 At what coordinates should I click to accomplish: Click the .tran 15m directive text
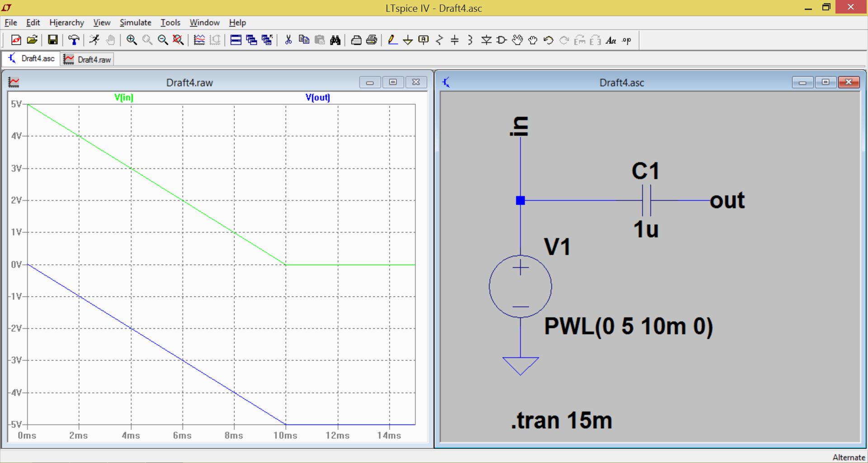pyautogui.click(x=561, y=421)
